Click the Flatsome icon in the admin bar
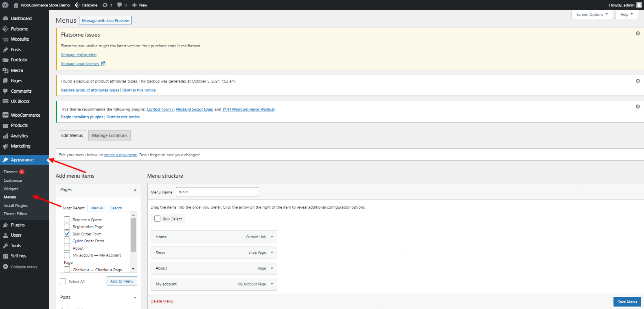Viewport: 644px width, 309px height. click(77, 5)
